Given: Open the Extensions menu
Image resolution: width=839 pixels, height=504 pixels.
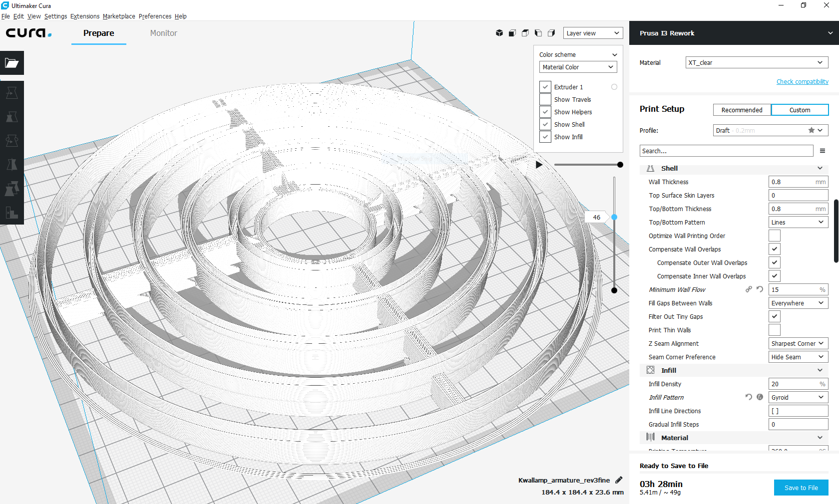Looking at the screenshot, I should [85, 16].
